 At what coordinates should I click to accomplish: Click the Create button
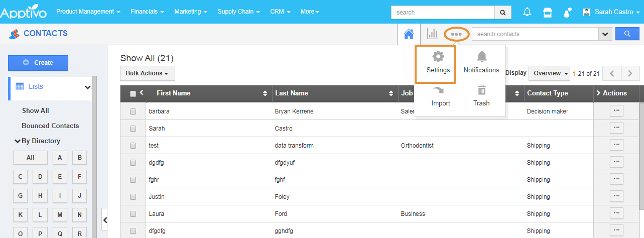click(x=38, y=63)
